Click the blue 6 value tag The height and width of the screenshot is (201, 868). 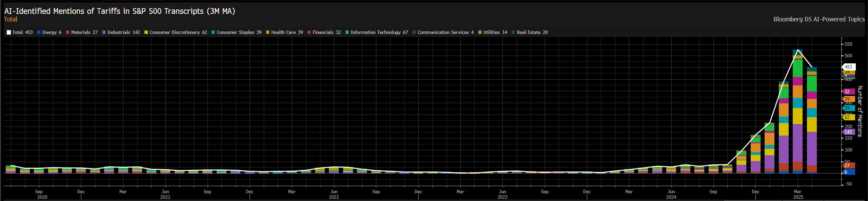pyautogui.click(x=848, y=172)
